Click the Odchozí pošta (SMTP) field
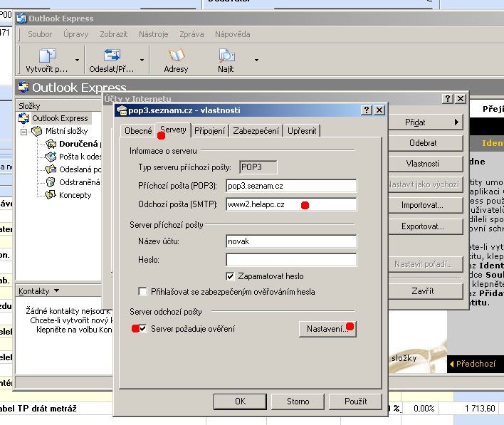 click(x=291, y=204)
